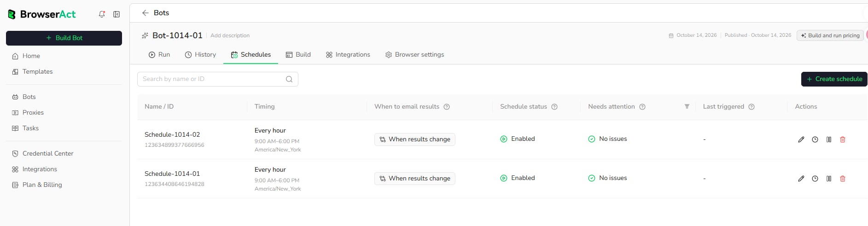Click the BrowserAct logo
This screenshot has height=226, width=868.
pos(42,14)
